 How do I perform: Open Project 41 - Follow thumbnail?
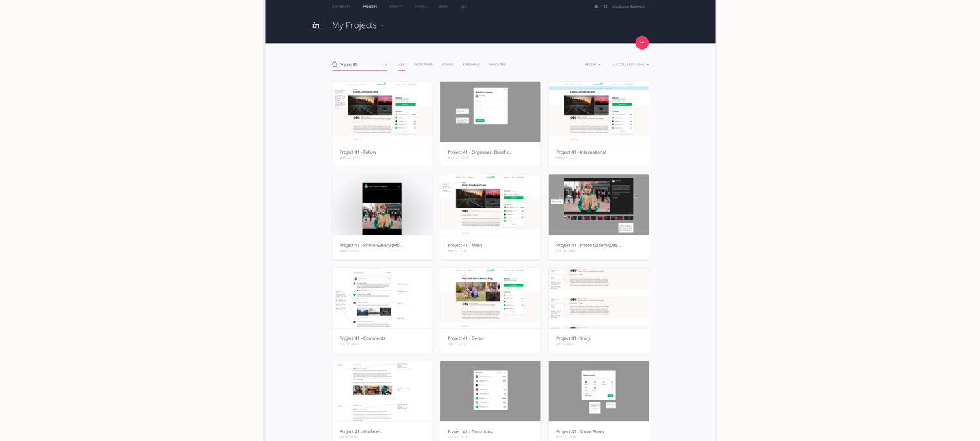(382, 112)
